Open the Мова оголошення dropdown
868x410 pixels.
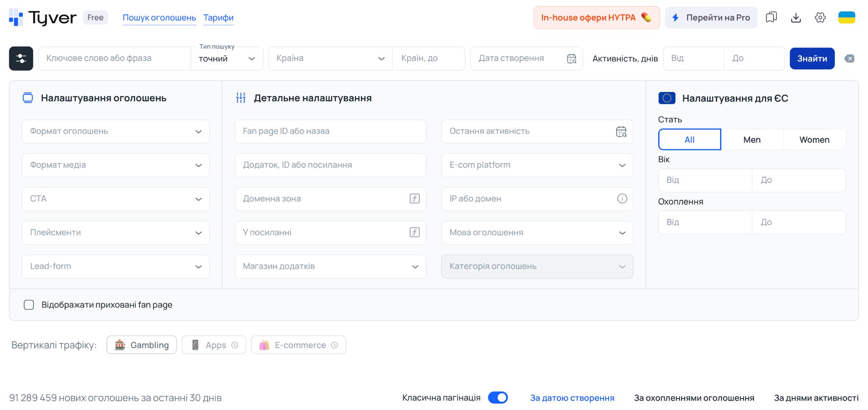537,233
